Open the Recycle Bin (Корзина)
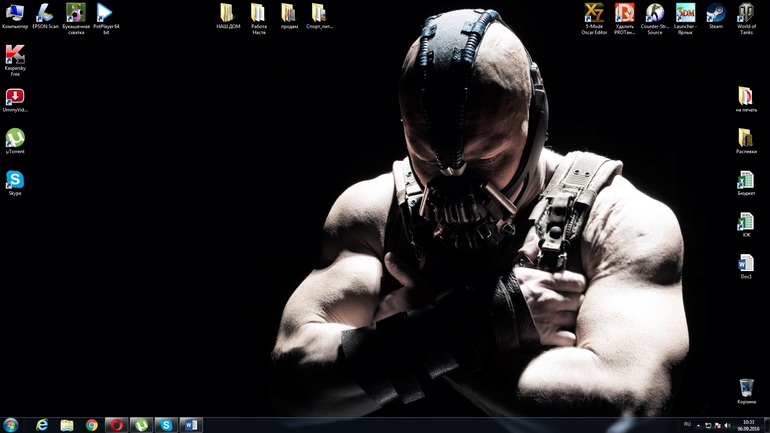 746,388
